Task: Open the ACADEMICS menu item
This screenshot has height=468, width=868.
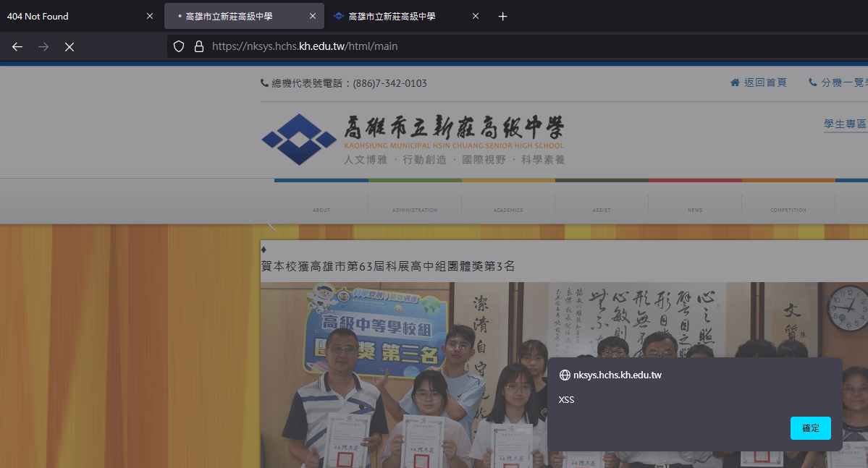Action: click(508, 210)
